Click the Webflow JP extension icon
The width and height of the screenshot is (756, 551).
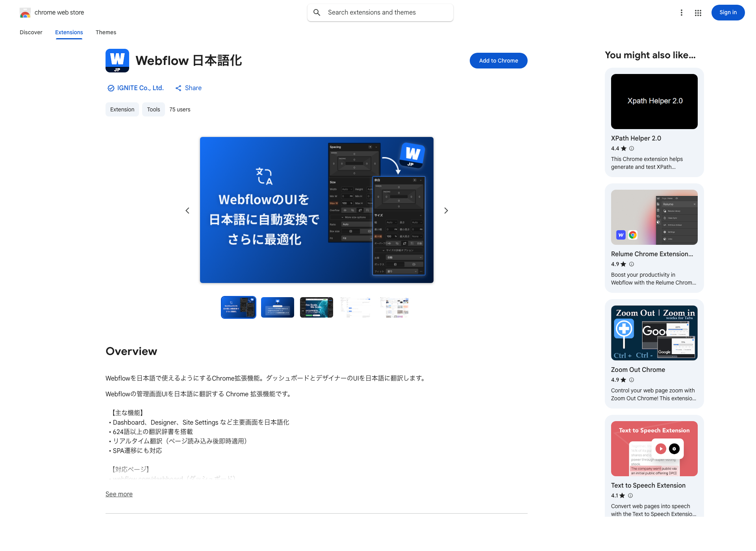tap(117, 61)
